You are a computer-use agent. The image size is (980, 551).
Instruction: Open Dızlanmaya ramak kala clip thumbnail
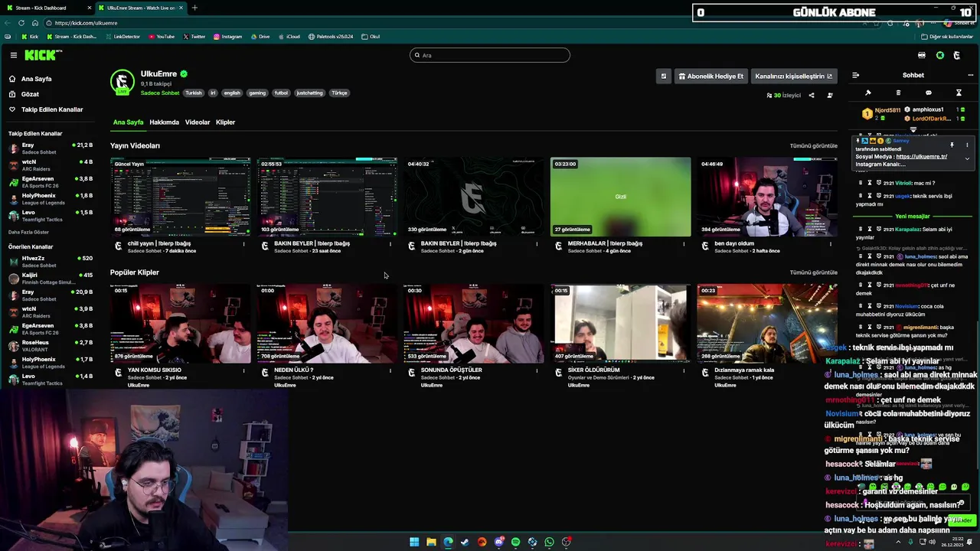pyautogui.click(x=766, y=324)
